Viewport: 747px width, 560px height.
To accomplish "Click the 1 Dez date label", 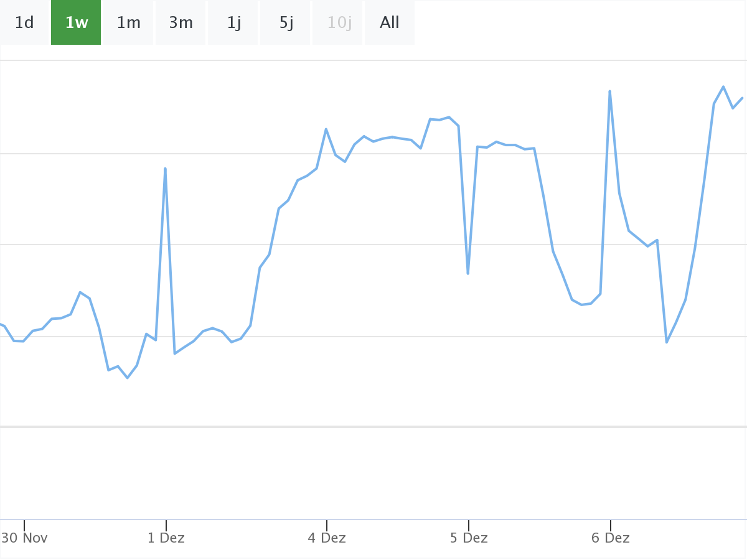I will click(166, 538).
